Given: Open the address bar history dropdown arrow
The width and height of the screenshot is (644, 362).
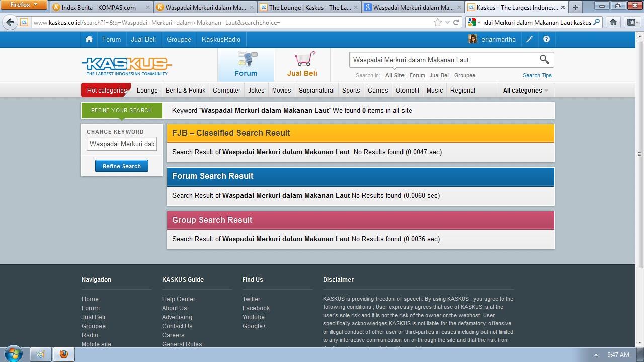Looking at the screenshot, I should point(447,22).
